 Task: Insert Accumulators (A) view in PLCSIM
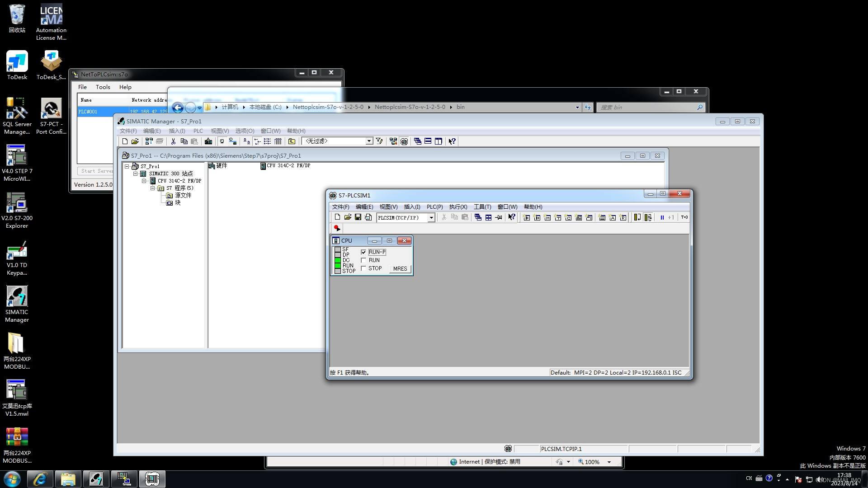613,217
